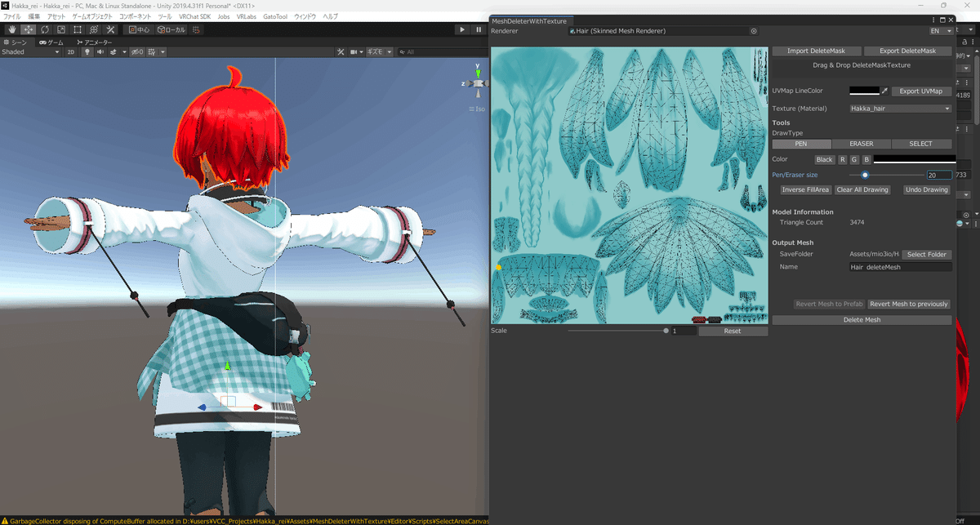Switch to シーン scene tab

(16, 42)
